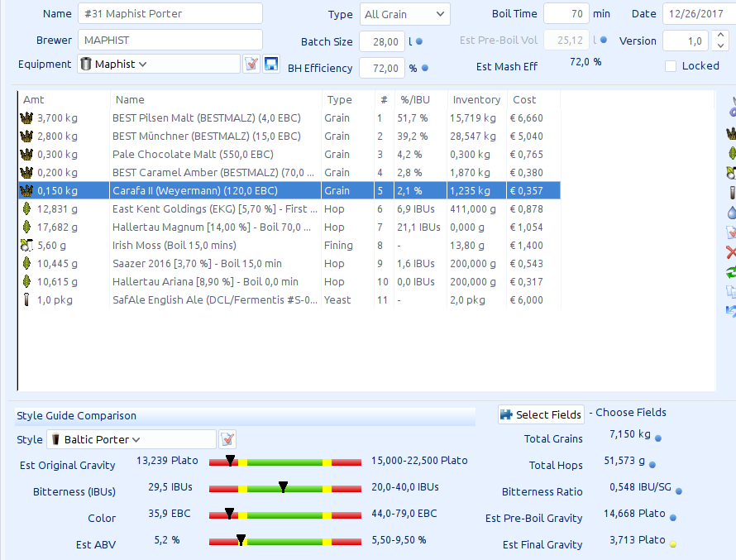Click the green substitute arrows icon
736x560 pixels.
pos(731,272)
